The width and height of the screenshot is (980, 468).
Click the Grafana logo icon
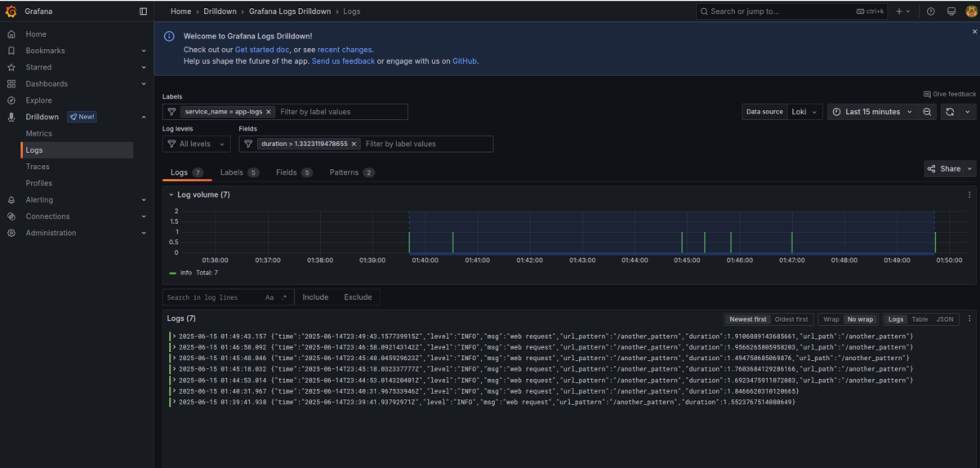11,11
